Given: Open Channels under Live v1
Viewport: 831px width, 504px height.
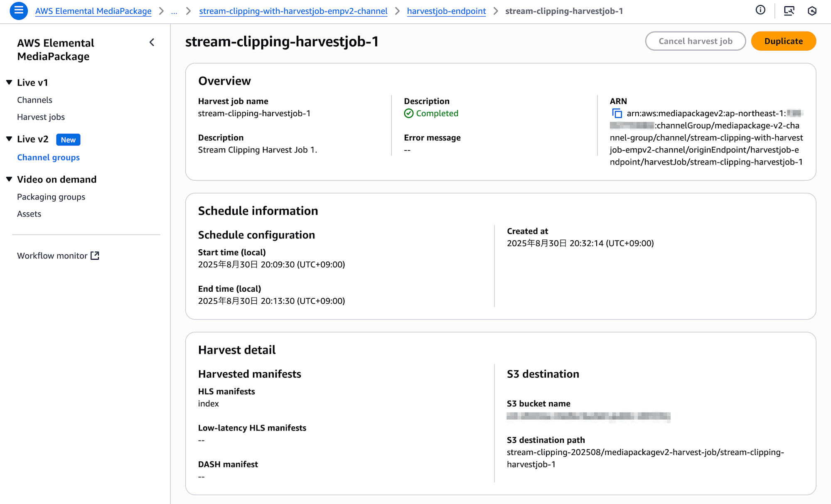Looking at the screenshot, I should click(x=34, y=100).
